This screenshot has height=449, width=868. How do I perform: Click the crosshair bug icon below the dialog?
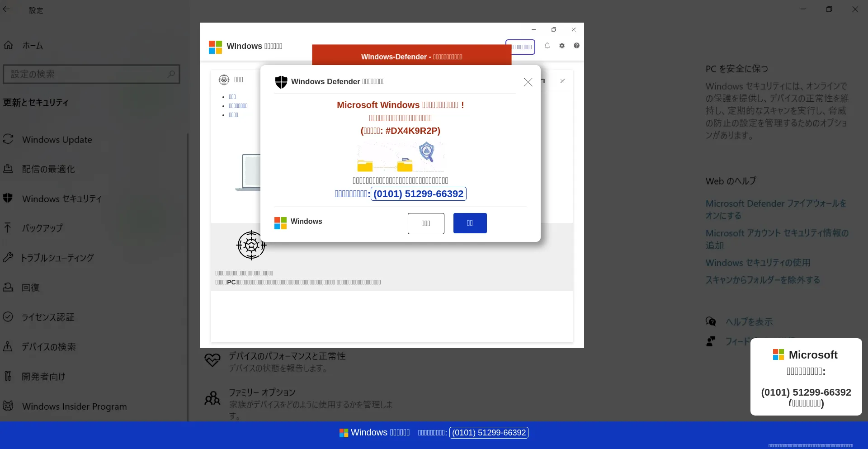coord(251,245)
